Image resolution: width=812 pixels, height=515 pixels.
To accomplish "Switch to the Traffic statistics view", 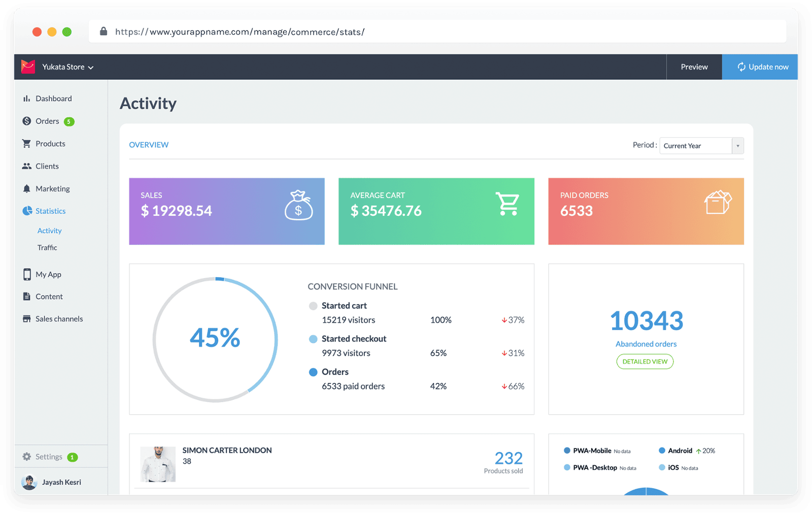I will pyautogui.click(x=47, y=247).
